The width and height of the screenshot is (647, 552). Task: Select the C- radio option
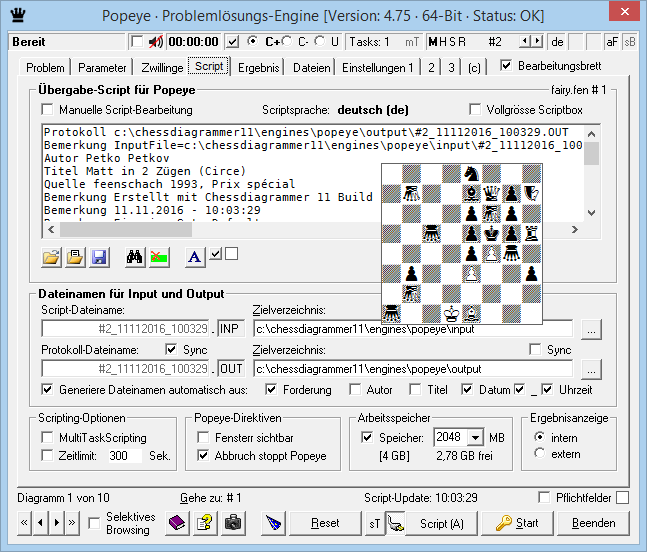coord(287,41)
